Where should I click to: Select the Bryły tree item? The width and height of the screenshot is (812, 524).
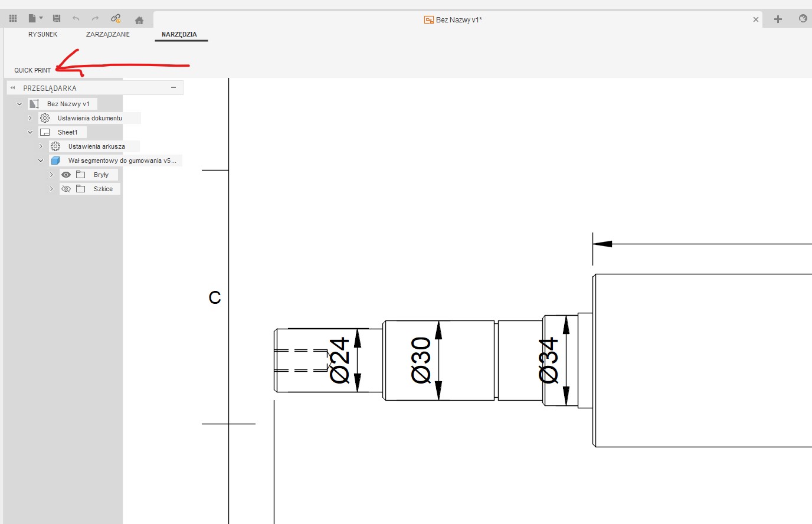[101, 175]
